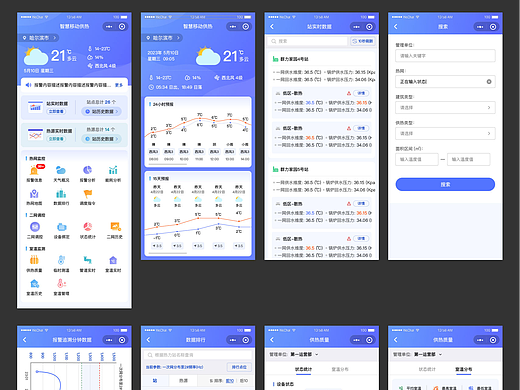Select 热源 tab on 数据排行 screen
The height and width of the screenshot is (390, 520).
tap(183, 380)
